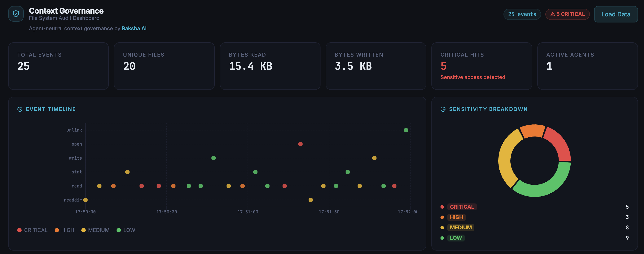Click the 25 events badge

point(522,14)
